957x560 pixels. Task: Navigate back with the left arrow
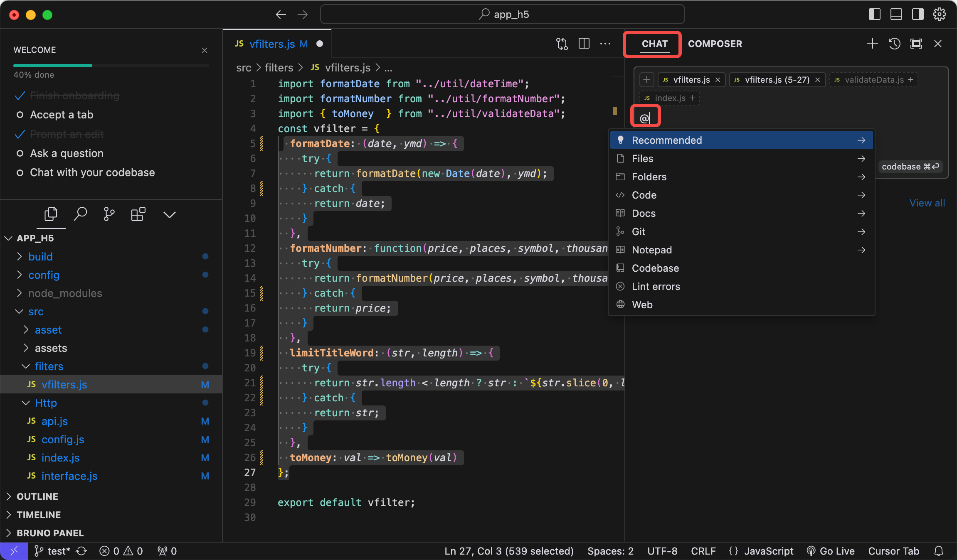281,15
